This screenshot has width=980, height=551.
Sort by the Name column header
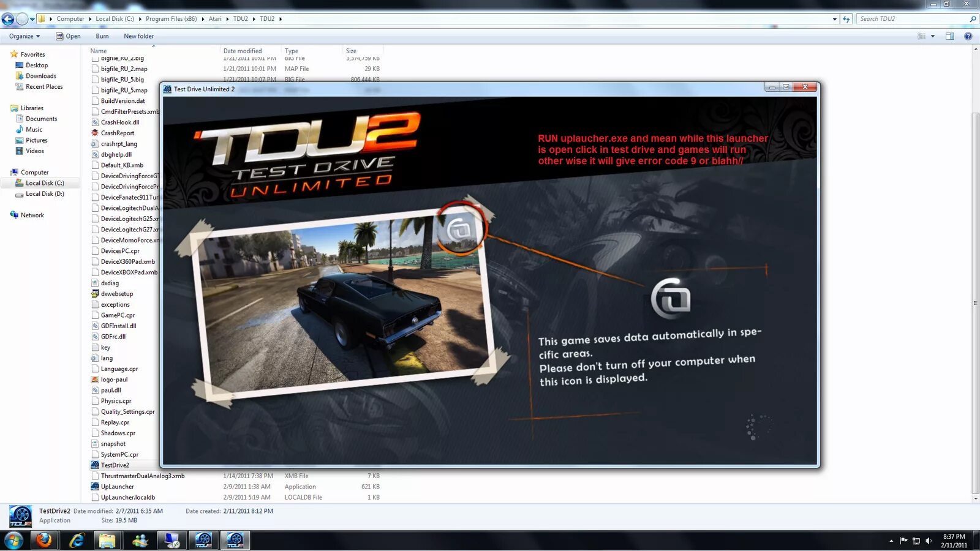tap(98, 51)
